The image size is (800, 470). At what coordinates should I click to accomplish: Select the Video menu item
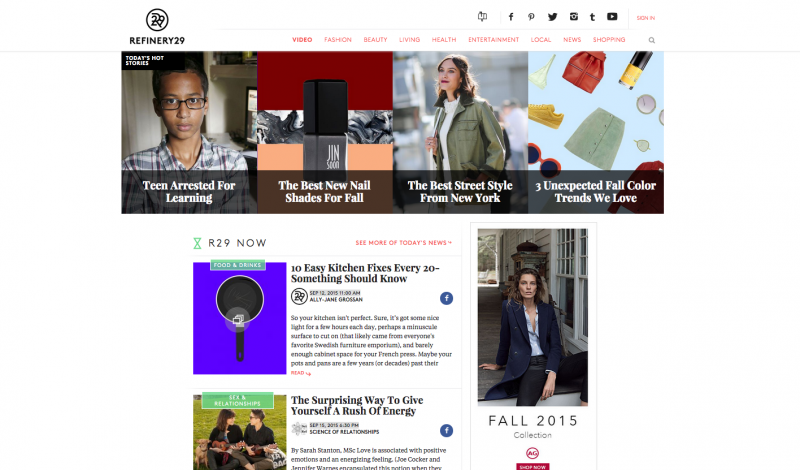tap(302, 40)
